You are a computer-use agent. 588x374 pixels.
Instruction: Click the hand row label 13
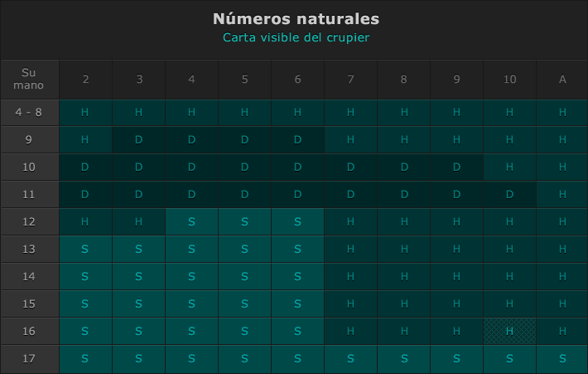coord(30,250)
